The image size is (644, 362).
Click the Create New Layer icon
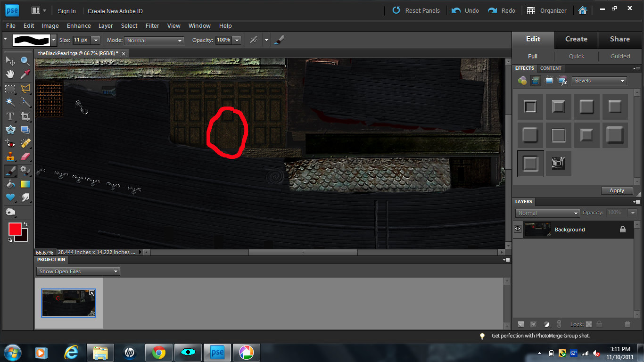(x=521, y=324)
